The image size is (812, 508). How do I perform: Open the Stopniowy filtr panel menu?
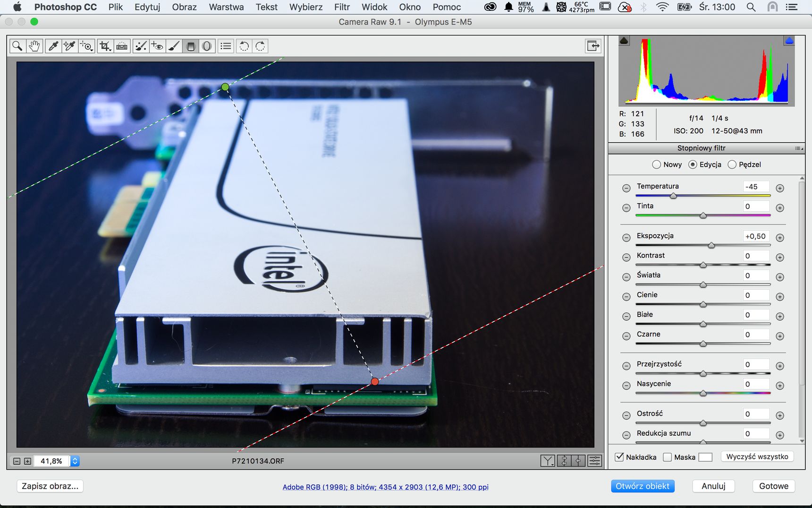[799, 148]
